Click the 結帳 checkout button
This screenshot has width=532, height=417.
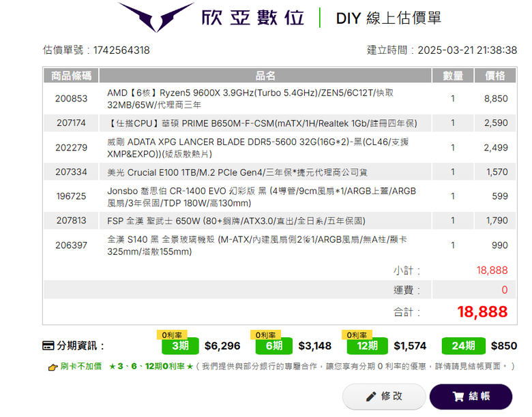tap(471, 397)
